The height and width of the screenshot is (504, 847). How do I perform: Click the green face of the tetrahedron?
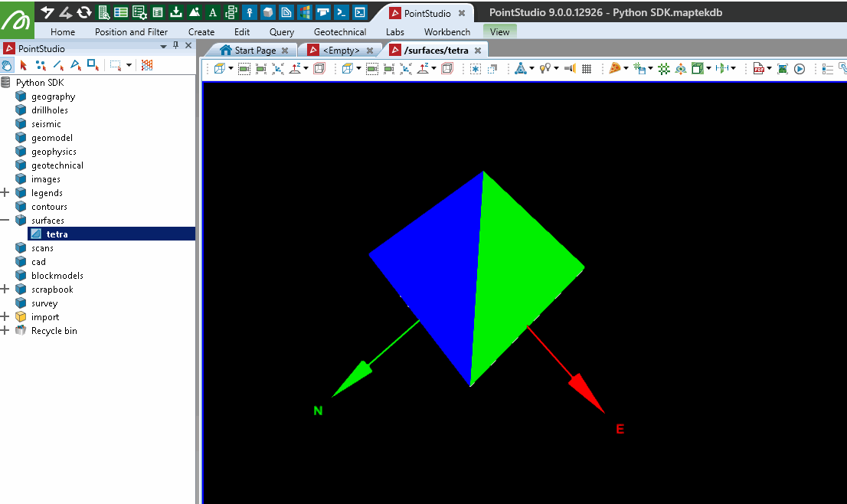click(521, 268)
